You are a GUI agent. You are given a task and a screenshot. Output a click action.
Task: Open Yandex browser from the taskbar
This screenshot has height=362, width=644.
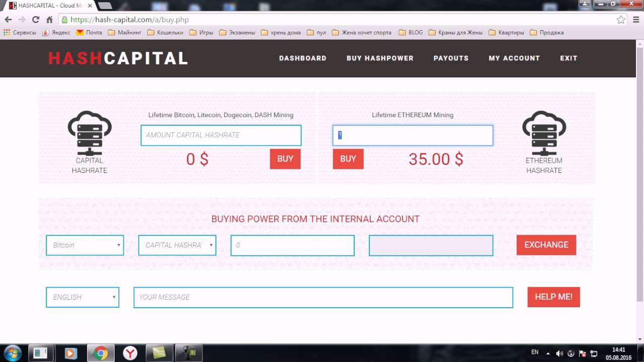pos(130,353)
